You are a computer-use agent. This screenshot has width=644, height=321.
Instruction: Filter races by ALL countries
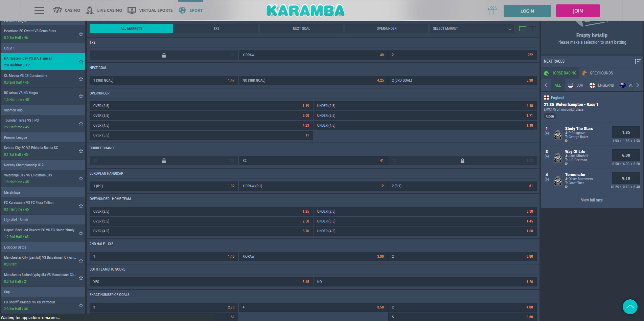(558, 85)
